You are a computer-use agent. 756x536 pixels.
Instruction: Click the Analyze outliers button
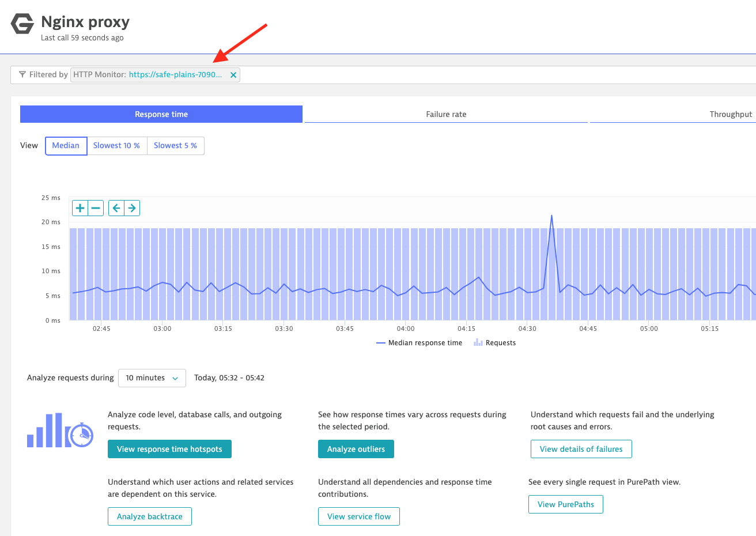(356, 449)
